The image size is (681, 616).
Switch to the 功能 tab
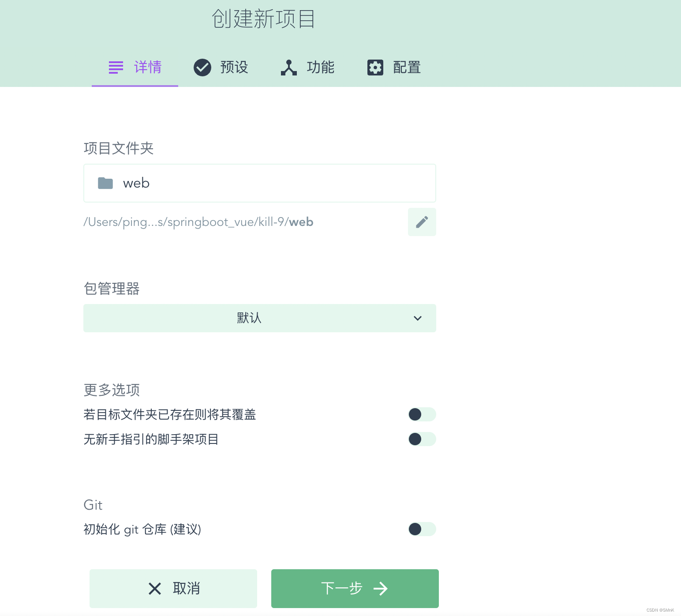tap(321, 67)
